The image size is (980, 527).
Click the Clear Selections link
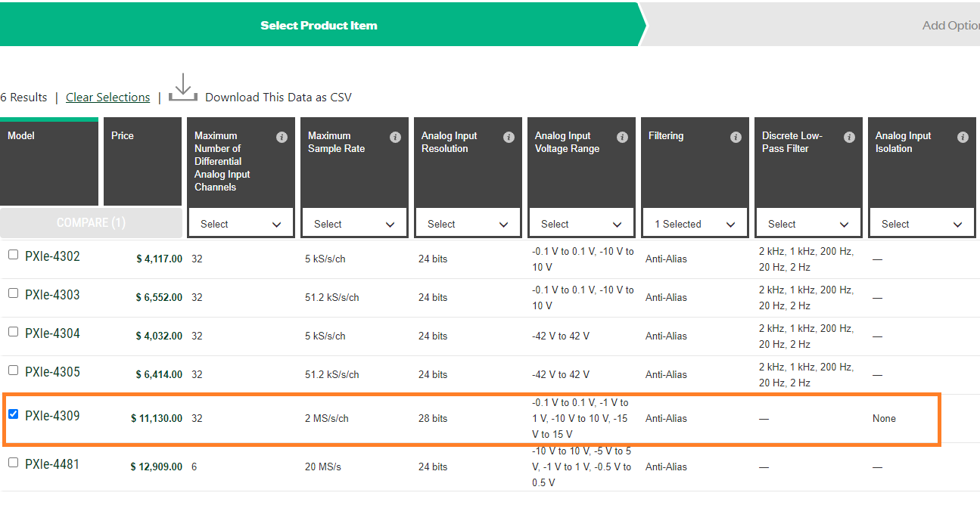(107, 98)
